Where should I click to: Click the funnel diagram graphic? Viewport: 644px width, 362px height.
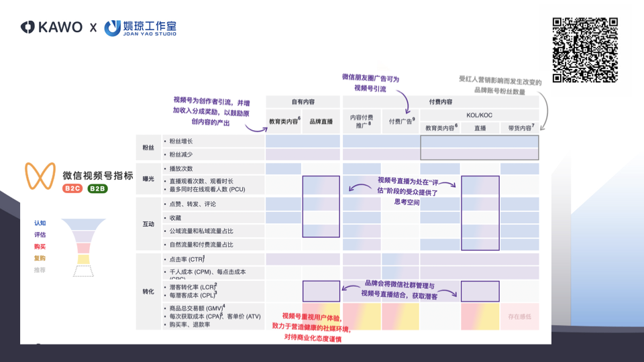point(83,247)
